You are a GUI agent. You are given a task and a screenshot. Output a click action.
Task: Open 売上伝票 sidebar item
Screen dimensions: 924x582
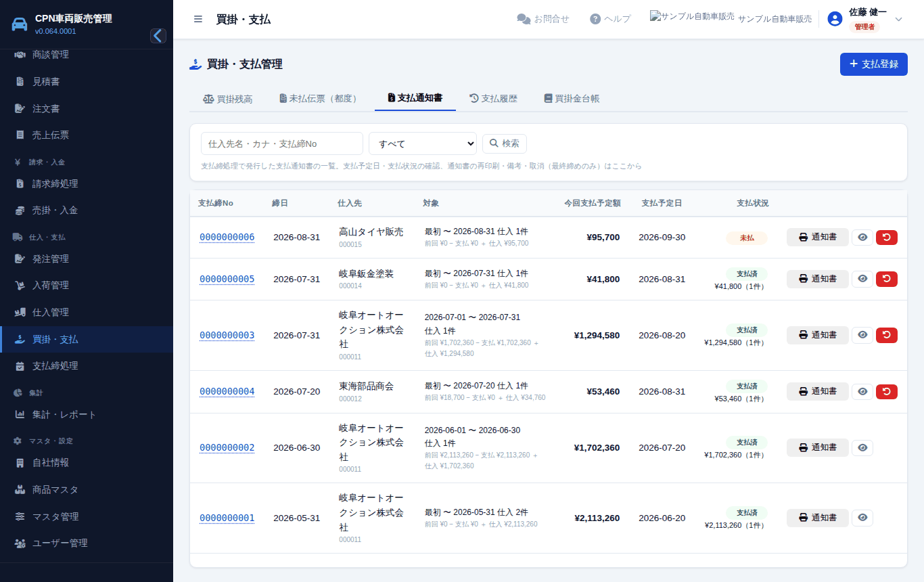tap(87, 135)
